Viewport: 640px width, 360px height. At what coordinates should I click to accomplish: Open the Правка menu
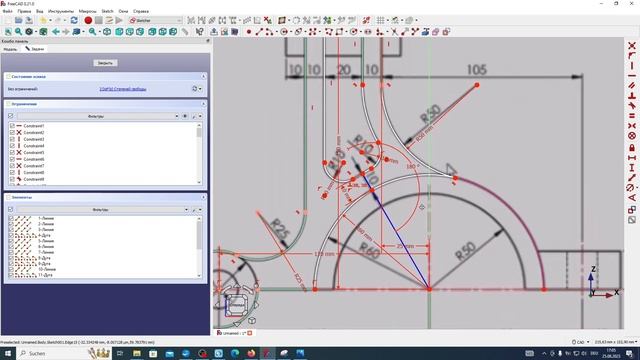pos(24,11)
